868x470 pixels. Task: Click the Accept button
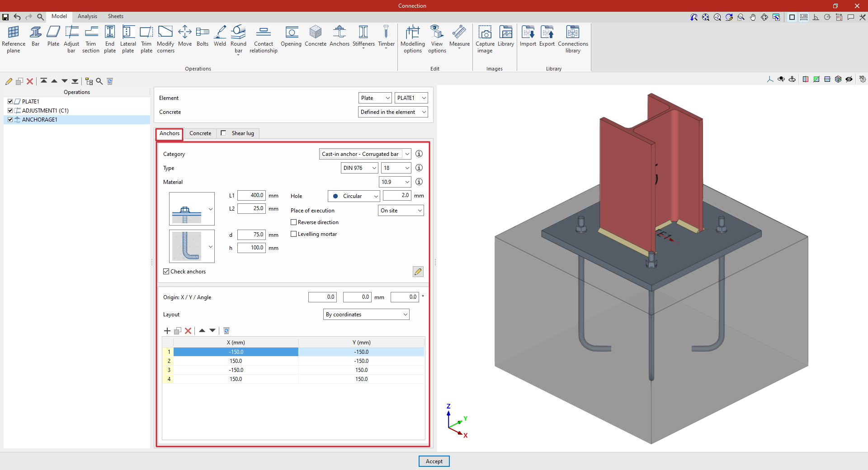click(434, 461)
